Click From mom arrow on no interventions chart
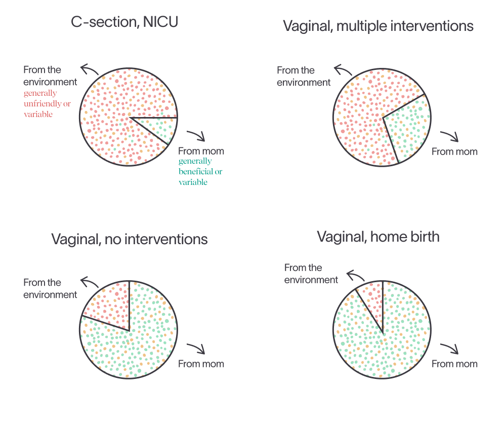 tap(196, 349)
